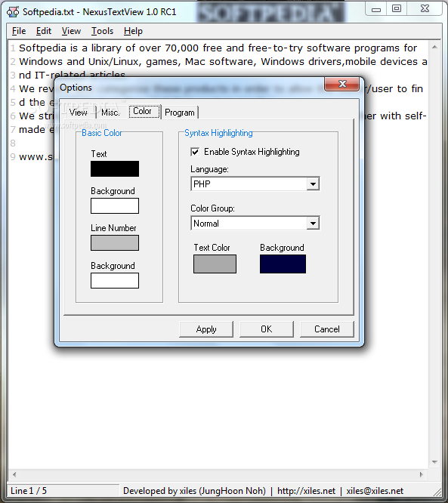This screenshot has width=448, height=503.
Task: Pick Background swatch below Line Number
Action: point(115,281)
